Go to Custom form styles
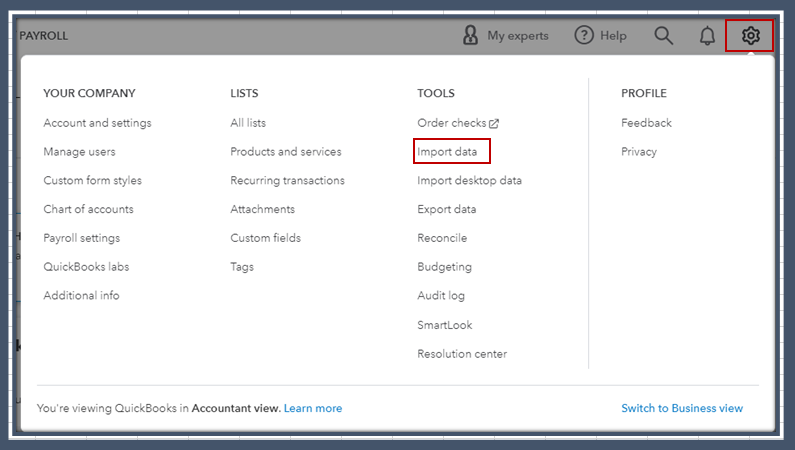795x450 pixels. (92, 180)
